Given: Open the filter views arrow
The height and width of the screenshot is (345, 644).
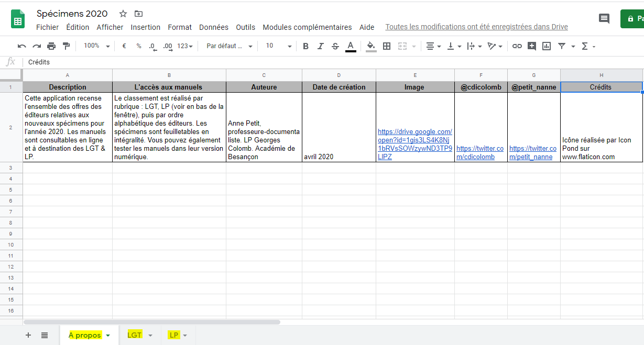Looking at the screenshot, I should point(573,47).
